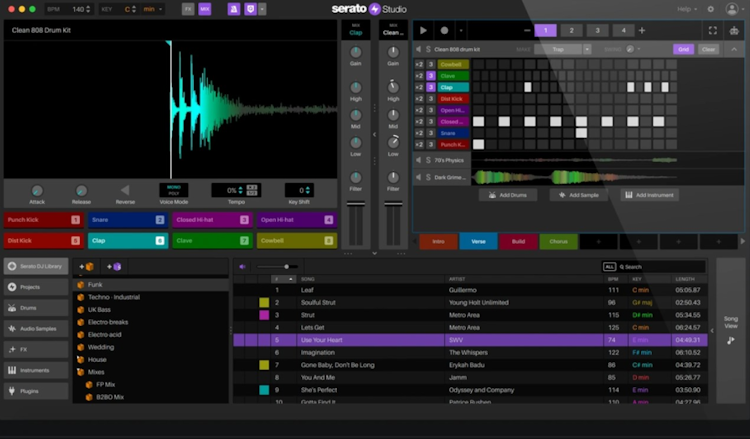The width and height of the screenshot is (750, 439).
Task: Toggle the MIX button in the top bar
Action: (x=205, y=9)
